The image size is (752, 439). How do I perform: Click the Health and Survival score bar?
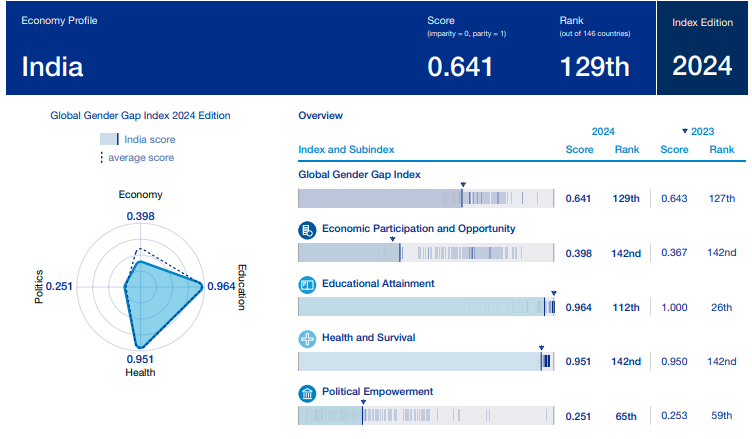pyautogui.click(x=426, y=361)
